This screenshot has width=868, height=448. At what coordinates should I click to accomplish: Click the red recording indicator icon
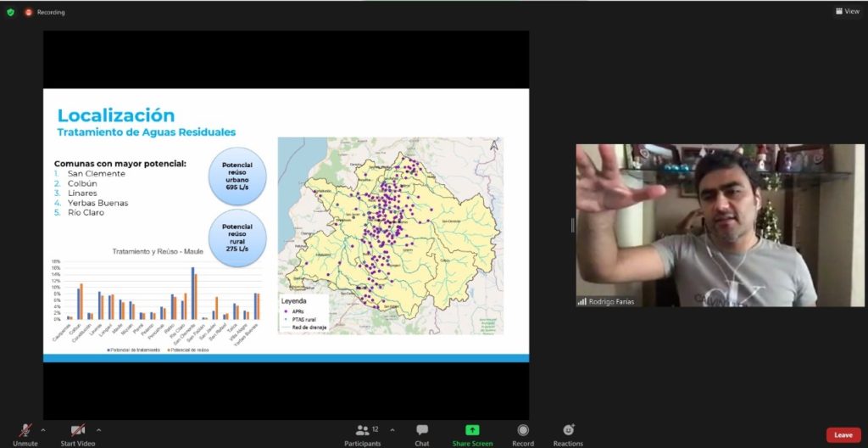coord(29,12)
